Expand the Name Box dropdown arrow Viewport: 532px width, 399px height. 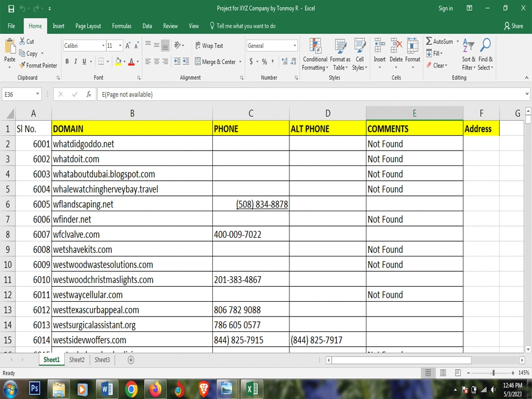point(37,94)
